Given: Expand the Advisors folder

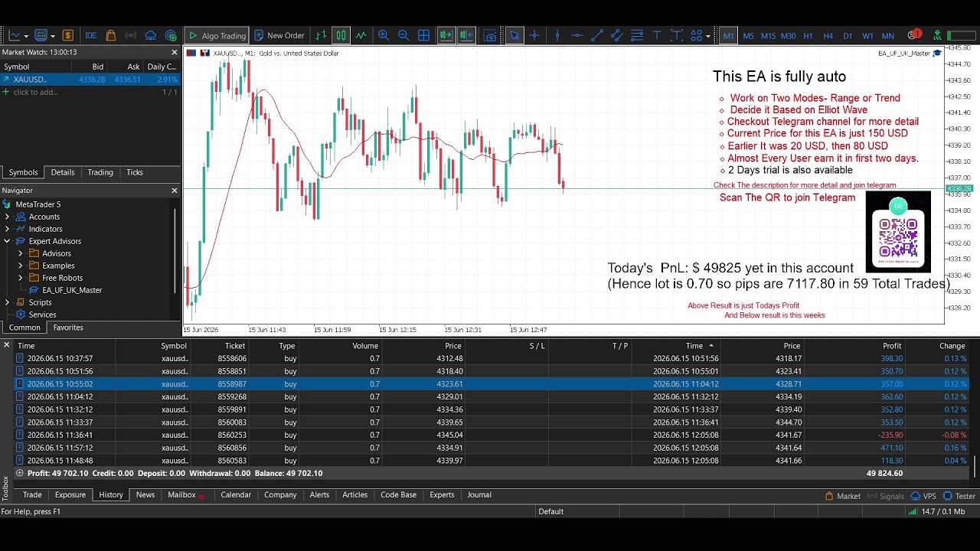Looking at the screenshot, I should click(21, 253).
